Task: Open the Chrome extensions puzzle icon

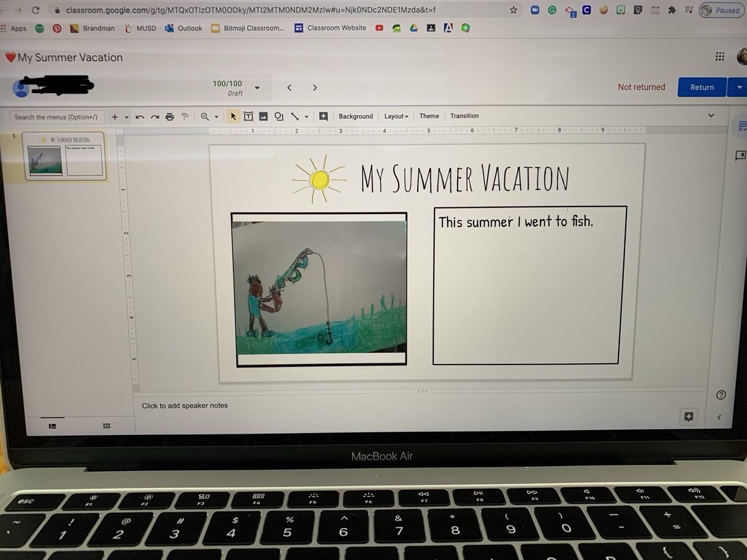Action: pos(672,11)
